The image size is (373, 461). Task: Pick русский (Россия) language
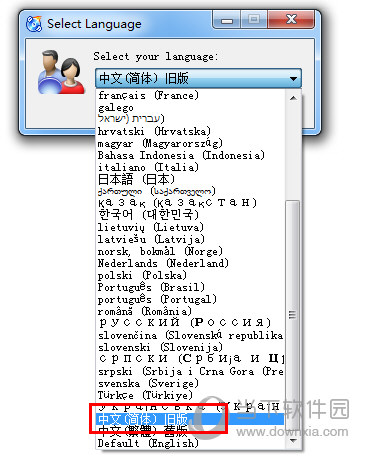pos(191,323)
